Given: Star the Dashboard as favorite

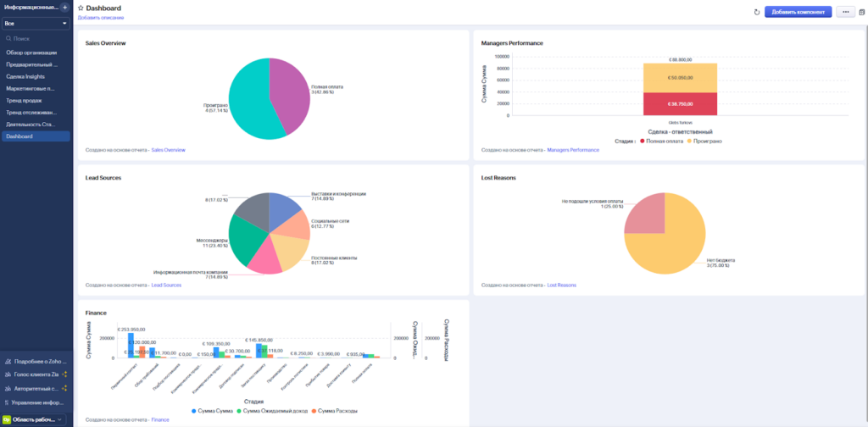Looking at the screenshot, I should 81,8.
